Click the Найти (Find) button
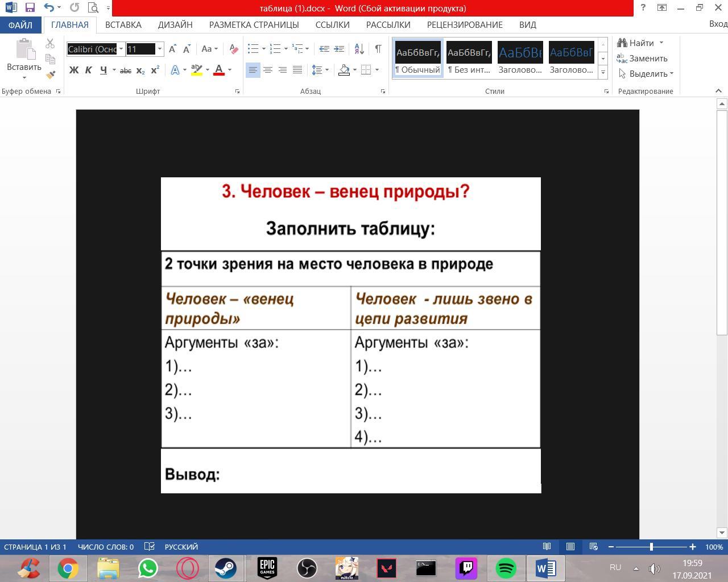Viewport: 728px width, 582px height. click(641, 43)
